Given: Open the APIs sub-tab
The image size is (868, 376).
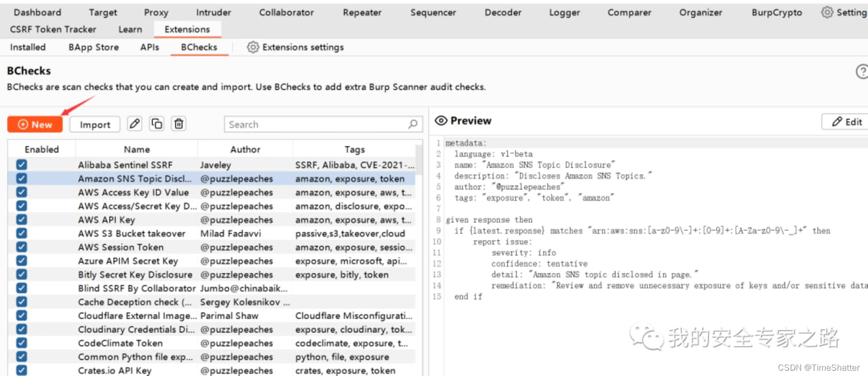Looking at the screenshot, I should tap(149, 47).
